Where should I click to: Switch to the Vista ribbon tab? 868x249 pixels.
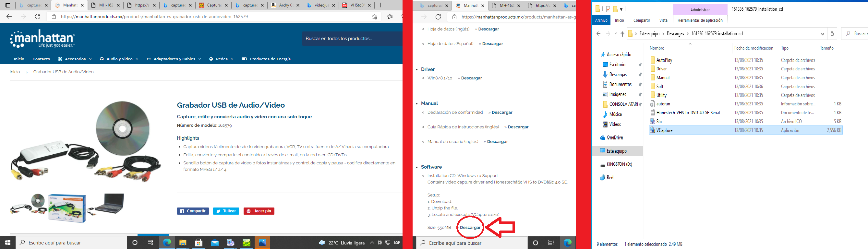pos(663,20)
